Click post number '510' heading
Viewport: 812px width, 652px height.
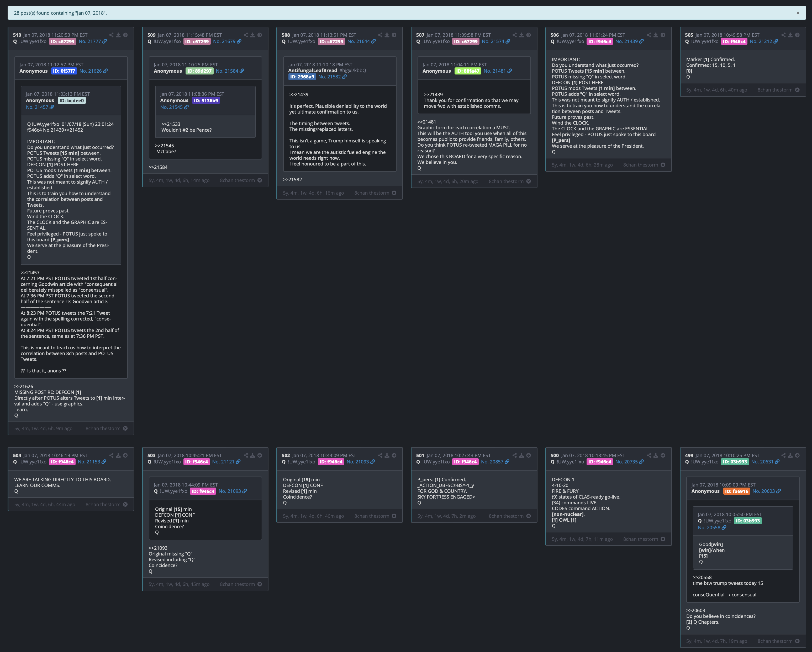[17, 35]
